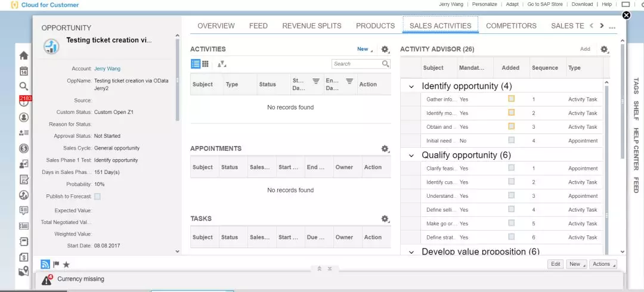
Task: Open the Jerry Wang account link
Action: point(107,69)
